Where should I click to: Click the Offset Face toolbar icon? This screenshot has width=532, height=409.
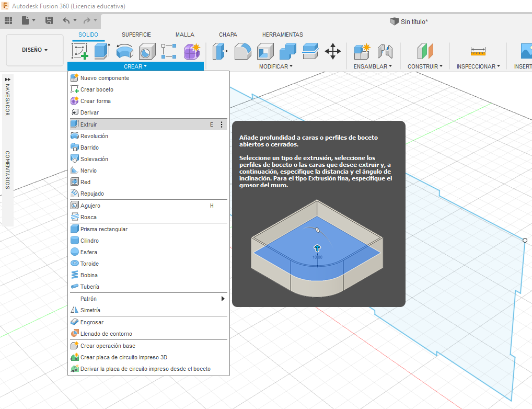(310, 51)
